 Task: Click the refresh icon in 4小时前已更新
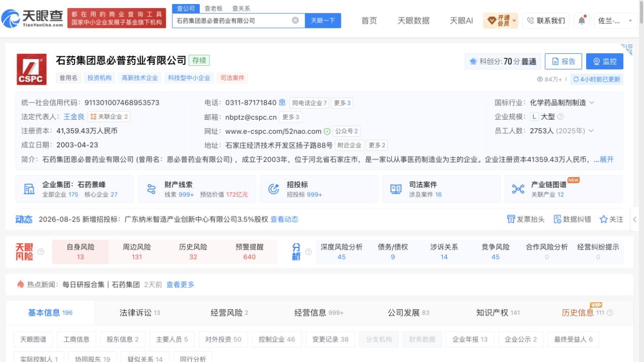click(576, 79)
